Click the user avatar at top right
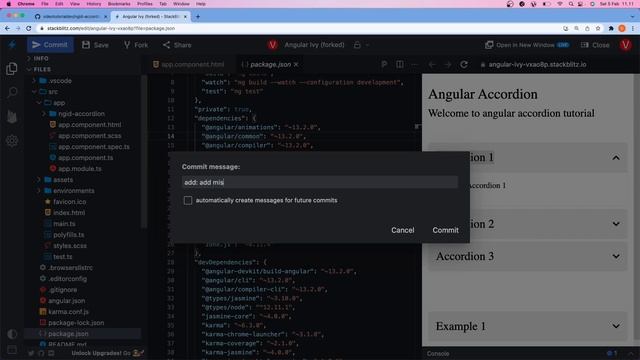The image size is (640, 360). point(625,45)
